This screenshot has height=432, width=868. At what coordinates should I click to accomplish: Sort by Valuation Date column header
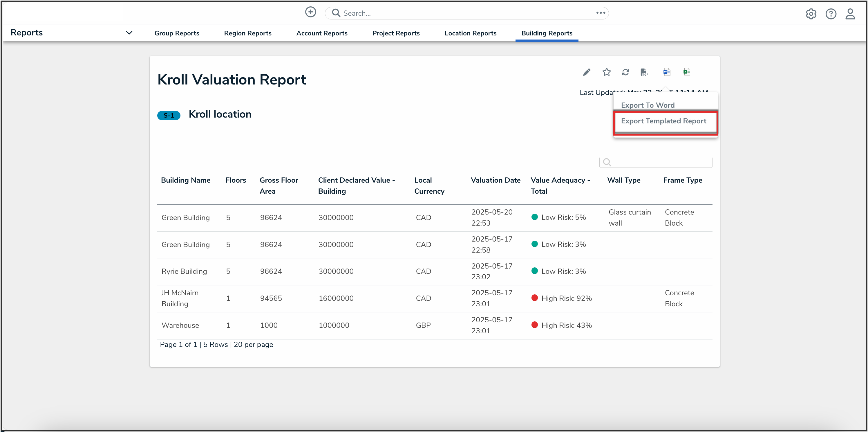pos(495,180)
